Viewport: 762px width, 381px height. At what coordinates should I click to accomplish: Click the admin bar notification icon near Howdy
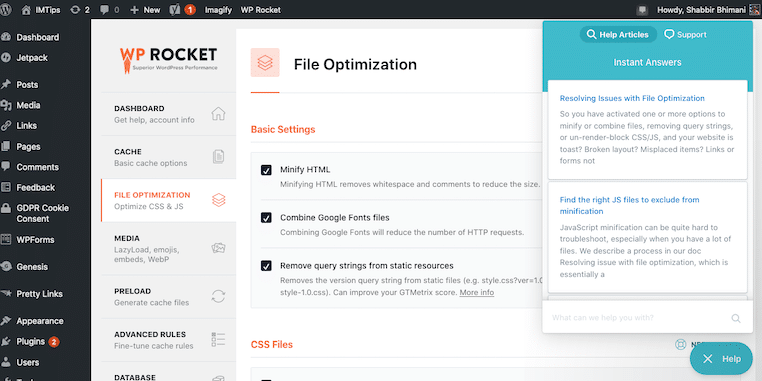pos(642,10)
